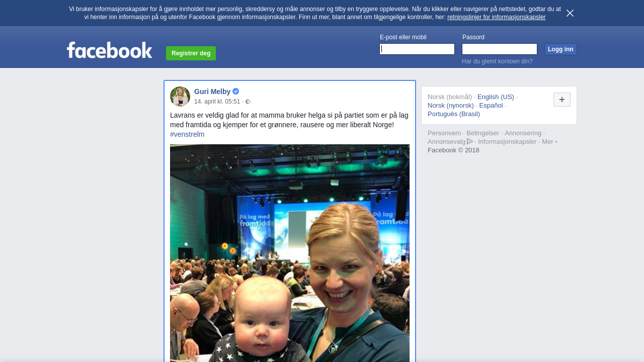644x362 pixels.
Task: Select Português (Brasil) language
Action: (454, 114)
